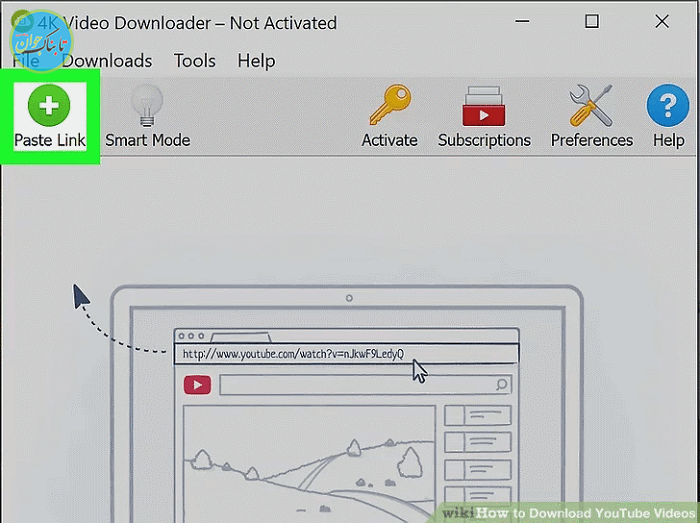Open the File menu
This screenshot has width=700, height=523.
pos(26,61)
